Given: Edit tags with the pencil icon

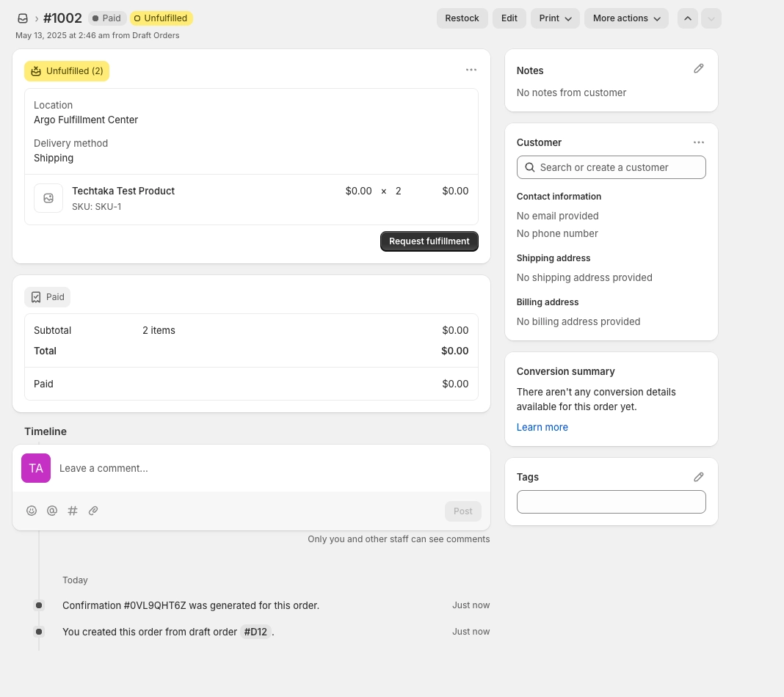Looking at the screenshot, I should tap(699, 477).
